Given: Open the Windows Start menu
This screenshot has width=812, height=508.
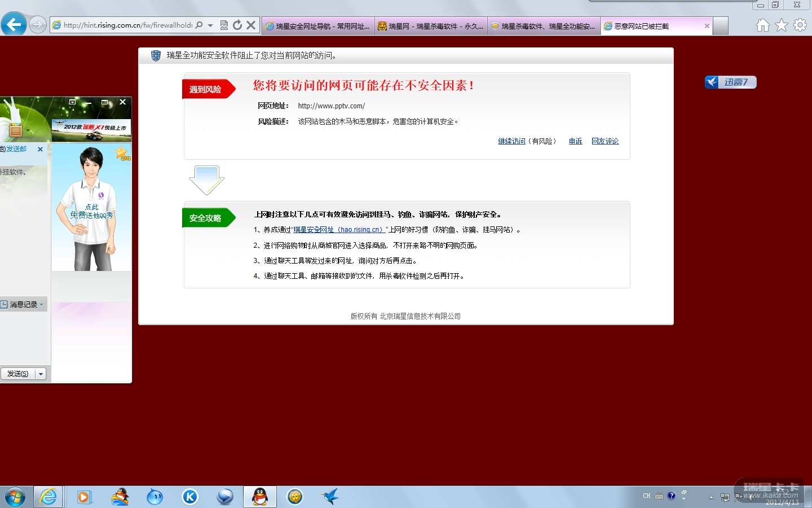Looking at the screenshot, I should point(15,497).
